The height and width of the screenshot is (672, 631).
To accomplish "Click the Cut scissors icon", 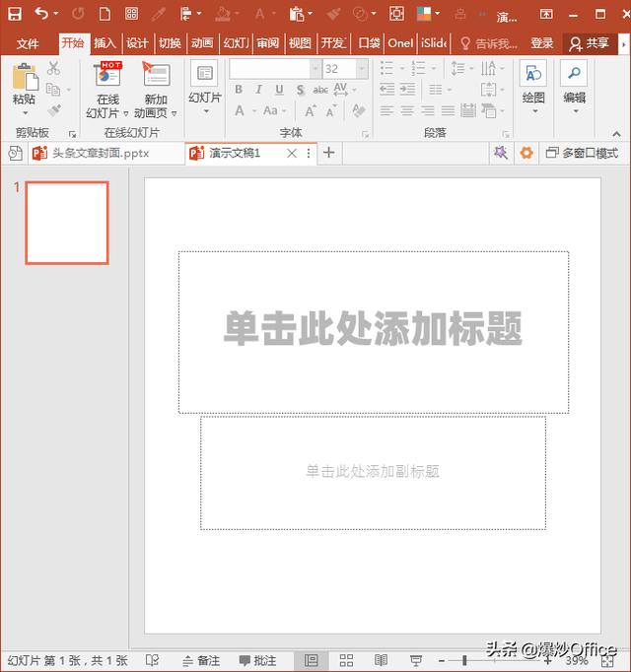I will tap(53, 68).
